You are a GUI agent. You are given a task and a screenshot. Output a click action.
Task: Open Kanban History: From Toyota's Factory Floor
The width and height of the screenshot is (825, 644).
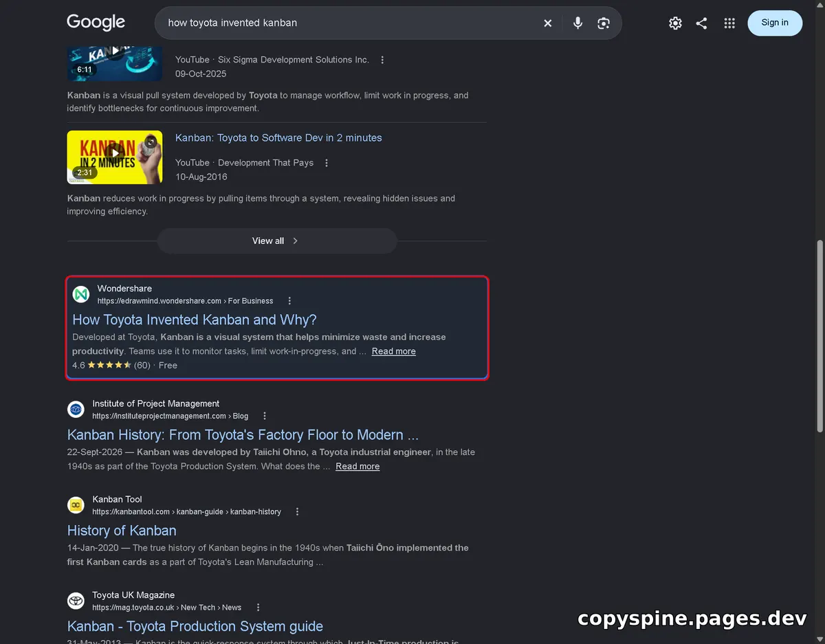(243, 435)
